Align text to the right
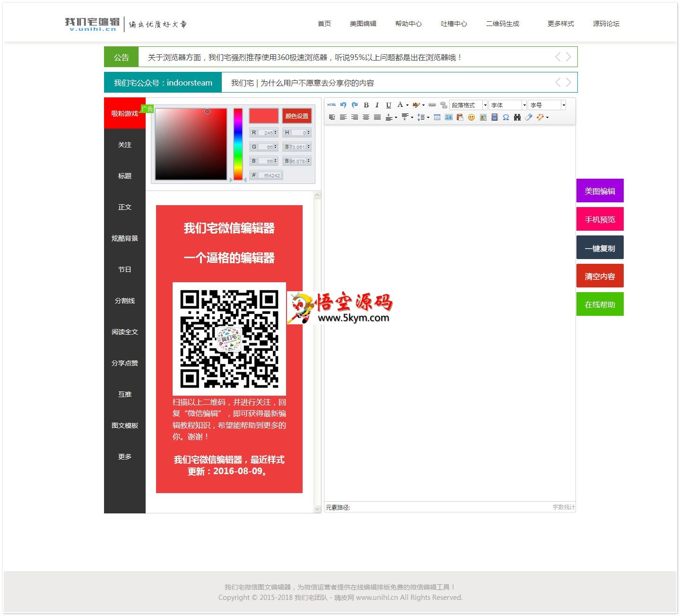The width and height of the screenshot is (680, 616). pyautogui.click(x=355, y=117)
